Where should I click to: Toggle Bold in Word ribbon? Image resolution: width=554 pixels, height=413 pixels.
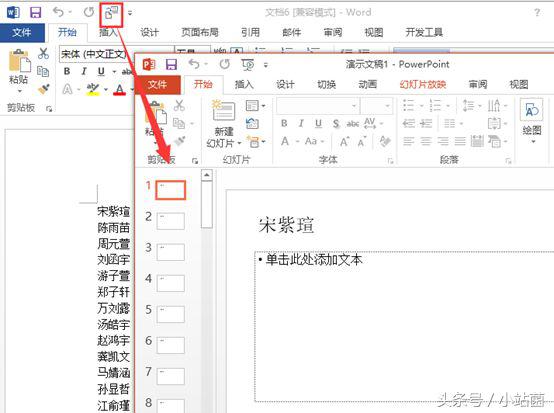point(67,72)
